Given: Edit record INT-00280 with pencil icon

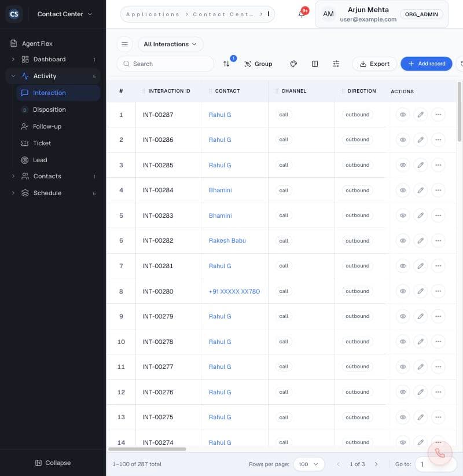Looking at the screenshot, I should (x=421, y=291).
